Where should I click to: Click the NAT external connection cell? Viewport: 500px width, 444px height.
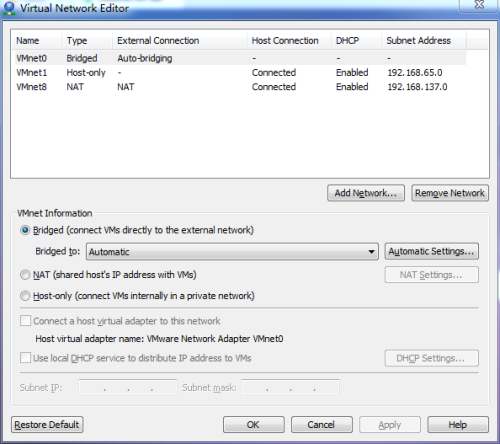[x=126, y=87]
